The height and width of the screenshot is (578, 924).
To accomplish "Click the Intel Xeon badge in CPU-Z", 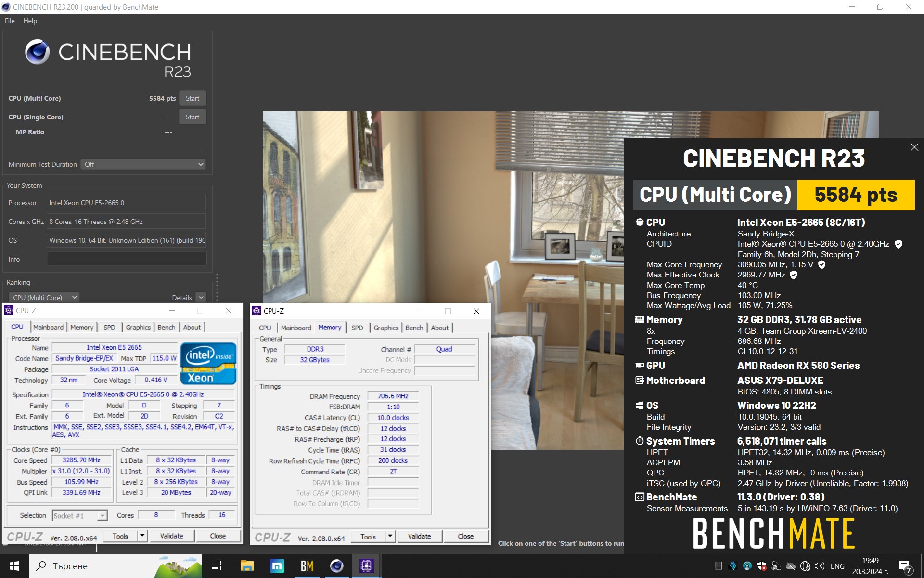I will tap(208, 363).
